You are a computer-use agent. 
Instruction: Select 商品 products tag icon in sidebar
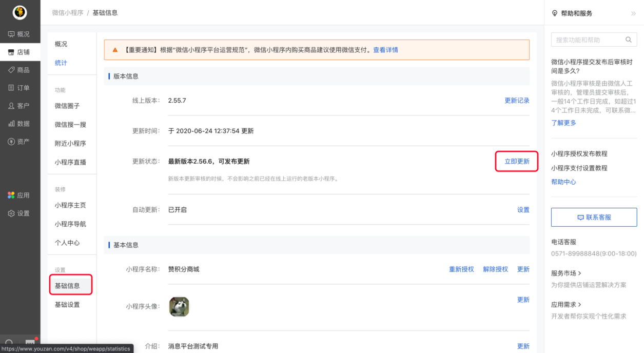[x=11, y=70]
